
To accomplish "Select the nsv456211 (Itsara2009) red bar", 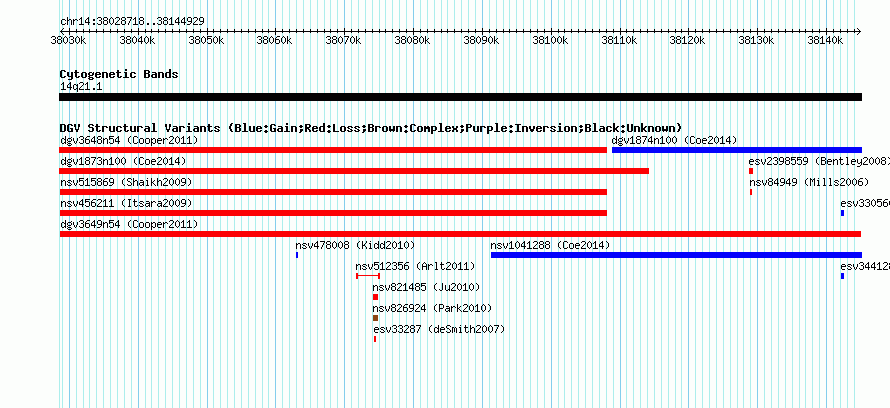I will pos(333,213).
